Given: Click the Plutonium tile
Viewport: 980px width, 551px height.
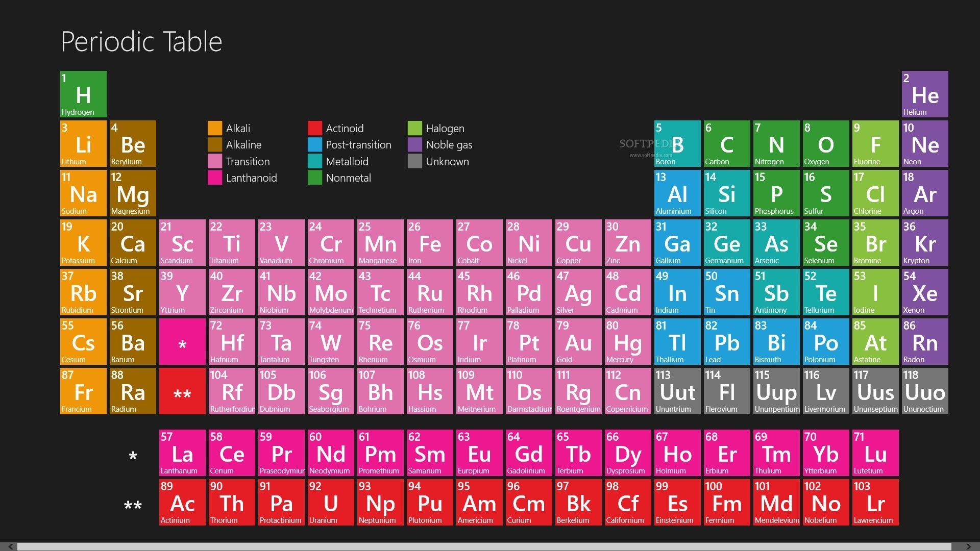Looking at the screenshot, I should [430, 502].
